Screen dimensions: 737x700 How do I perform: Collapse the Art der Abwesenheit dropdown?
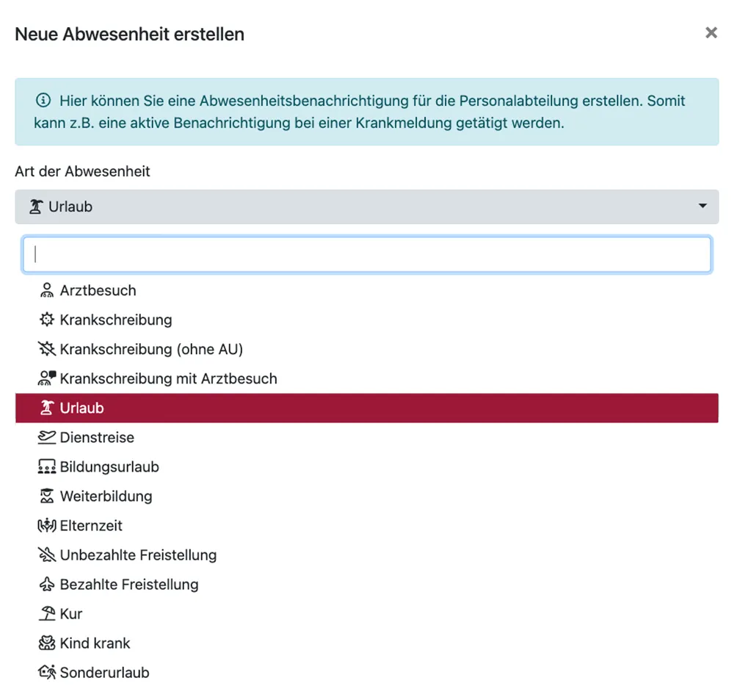coord(366,207)
